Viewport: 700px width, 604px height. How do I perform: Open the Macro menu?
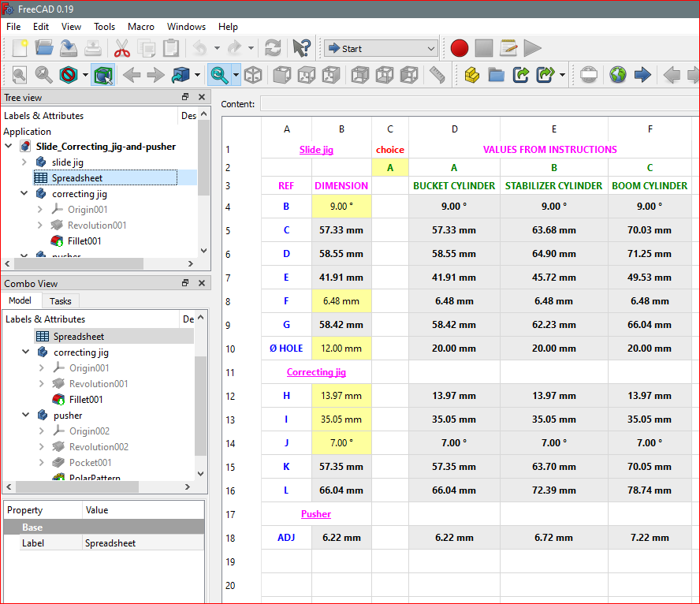click(x=141, y=26)
